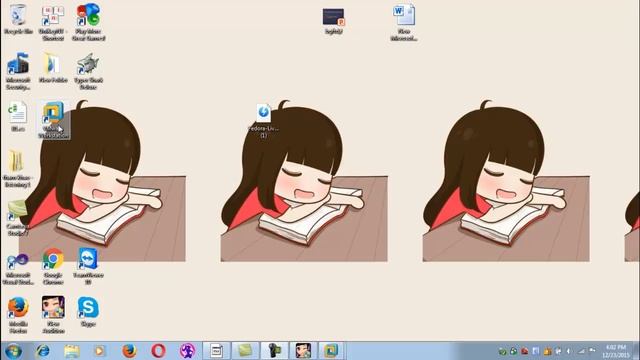Open Opera from the taskbar

(x=158, y=351)
